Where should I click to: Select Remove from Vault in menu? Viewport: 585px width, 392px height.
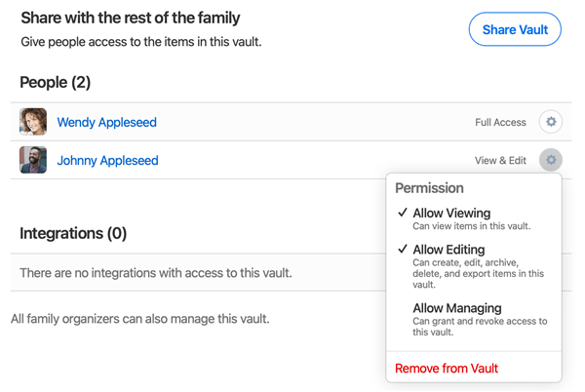(x=447, y=369)
